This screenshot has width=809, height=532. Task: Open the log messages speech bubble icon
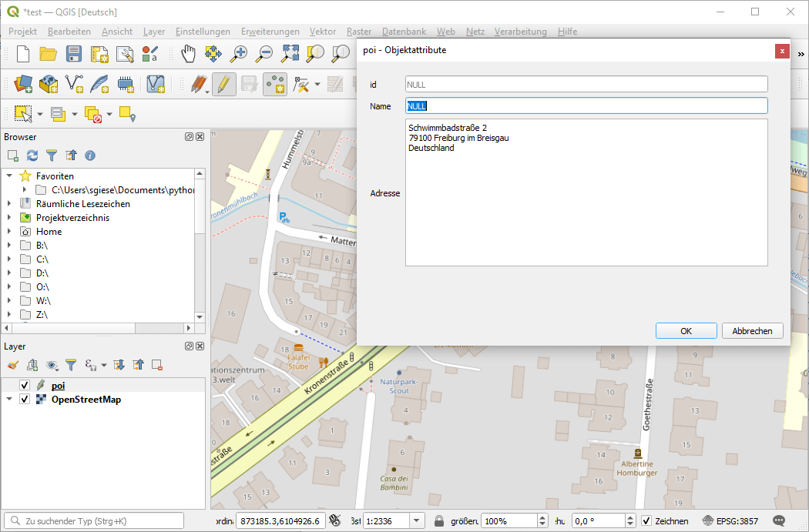pyautogui.click(x=779, y=521)
